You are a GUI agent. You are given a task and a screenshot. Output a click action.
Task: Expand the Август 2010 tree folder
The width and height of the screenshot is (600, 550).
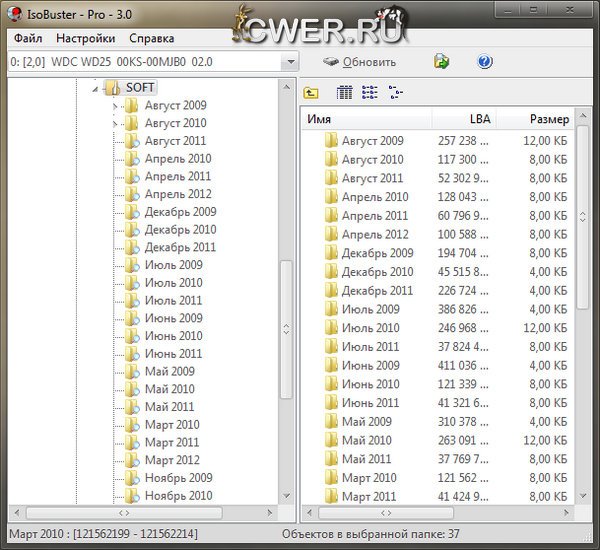(116, 124)
